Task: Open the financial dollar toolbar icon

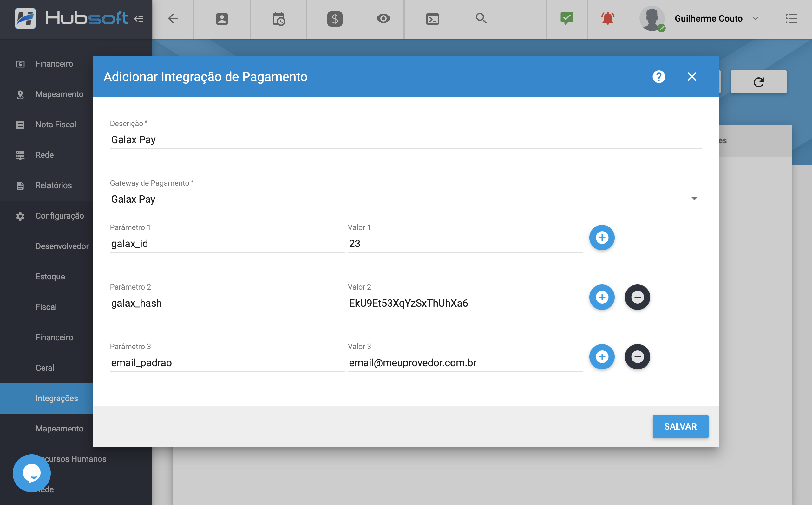Action: [335, 19]
